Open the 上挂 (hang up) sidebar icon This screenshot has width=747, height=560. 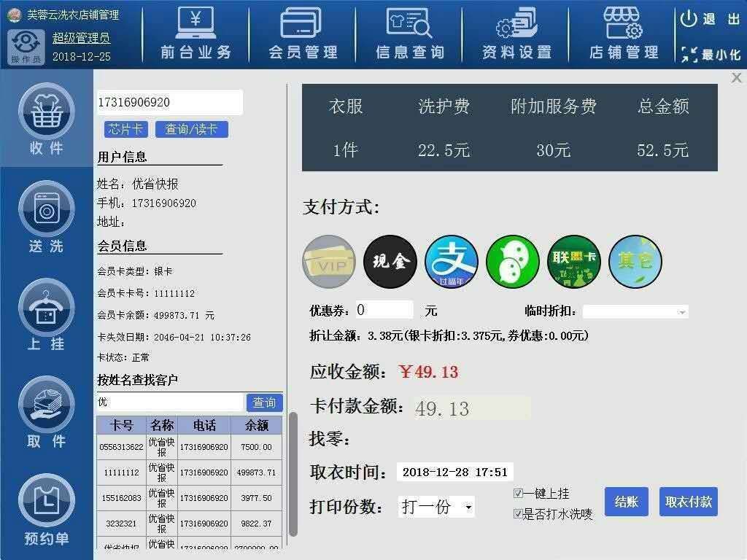[x=45, y=311]
